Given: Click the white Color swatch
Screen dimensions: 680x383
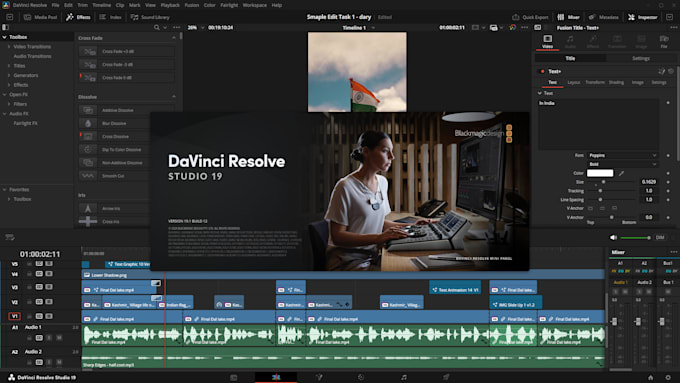Looking at the screenshot, I should [x=600, y=173].
